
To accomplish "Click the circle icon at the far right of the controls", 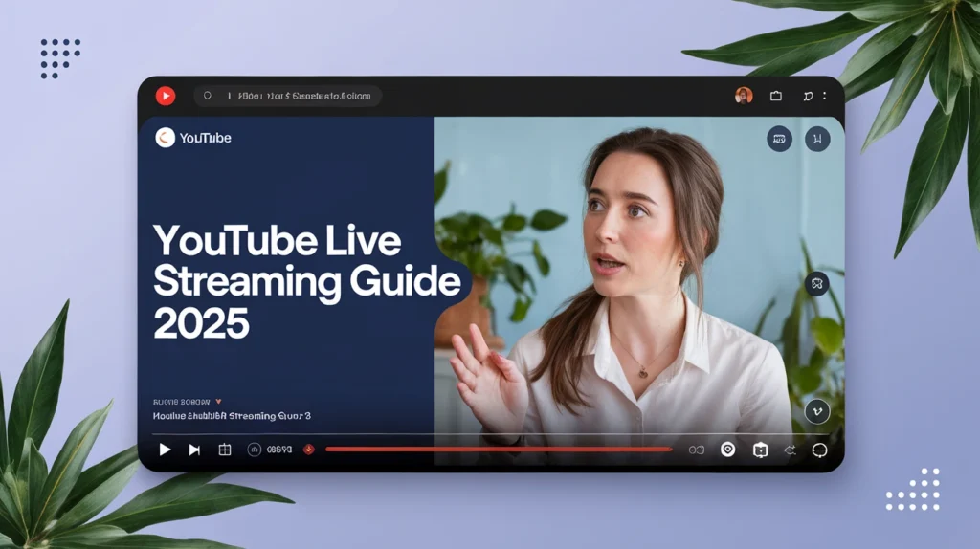I will coord(819,450).
